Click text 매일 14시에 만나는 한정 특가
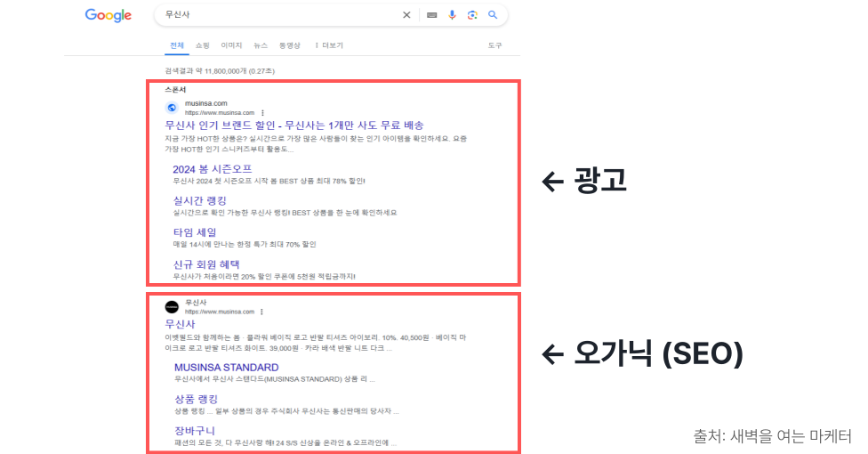 (245, 244)
